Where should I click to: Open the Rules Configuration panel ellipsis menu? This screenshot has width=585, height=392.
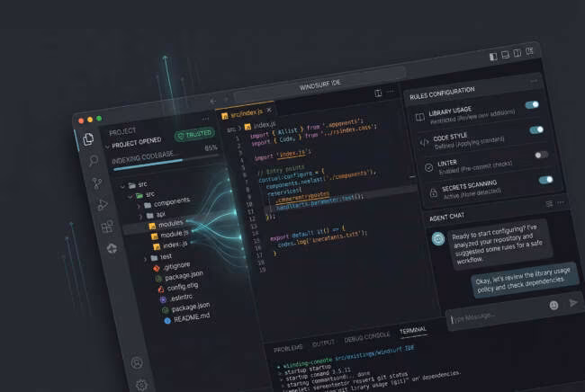point(534,81)
